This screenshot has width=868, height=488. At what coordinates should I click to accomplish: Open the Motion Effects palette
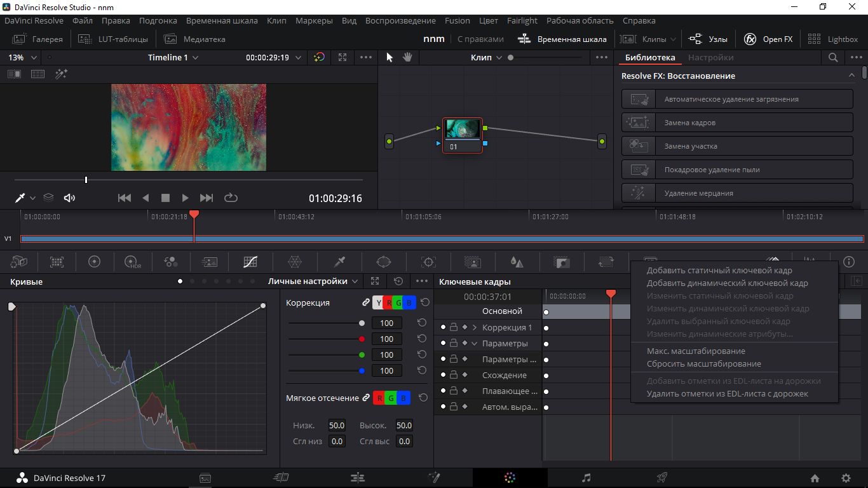pyautogui.click(x=209, y=262)
